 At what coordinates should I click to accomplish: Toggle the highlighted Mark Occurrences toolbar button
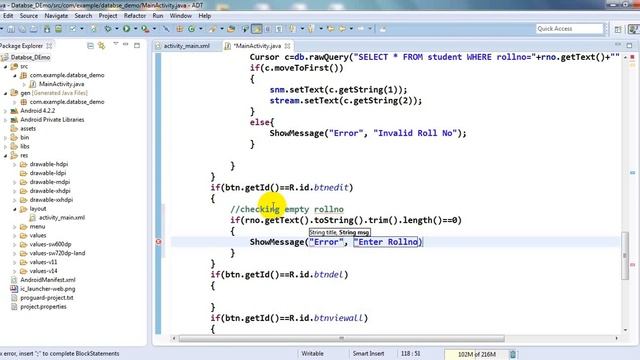pos(257,29)
